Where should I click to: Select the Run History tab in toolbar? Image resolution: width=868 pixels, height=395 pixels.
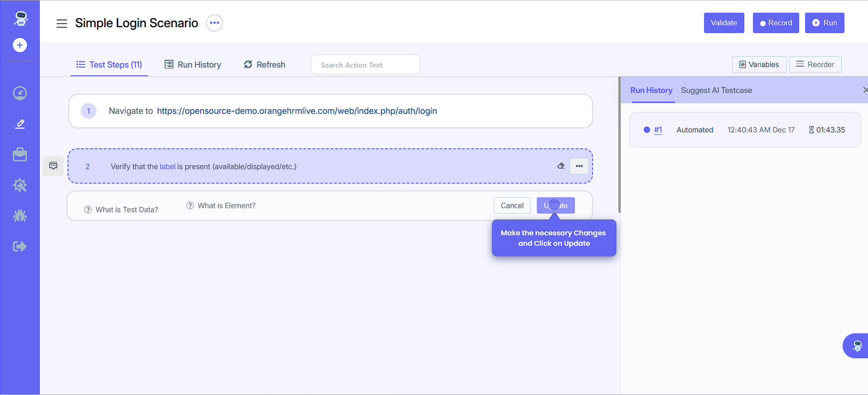[193, 65]
